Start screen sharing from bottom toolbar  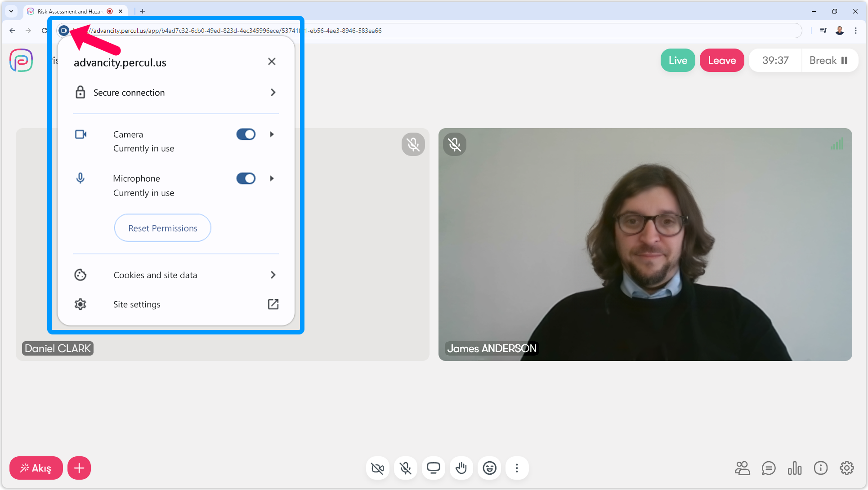tap(433, 468)
